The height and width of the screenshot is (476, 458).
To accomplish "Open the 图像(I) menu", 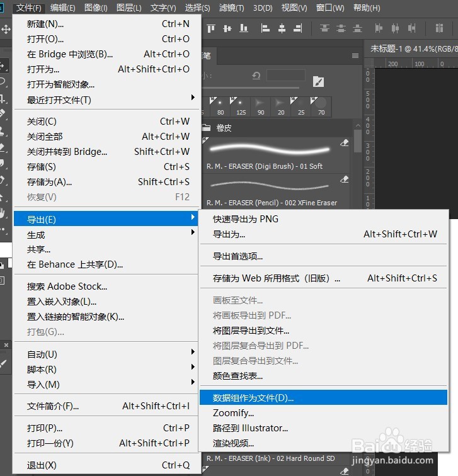I will (96, 8).
